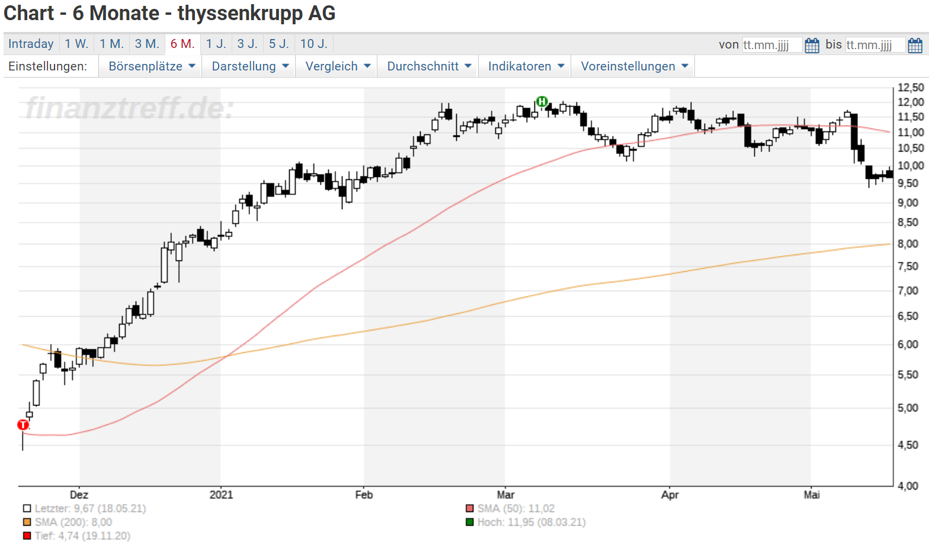Open the 'von' date calendar picker icon
Viewport: 929px width, 560px height.
coord(812,45)
